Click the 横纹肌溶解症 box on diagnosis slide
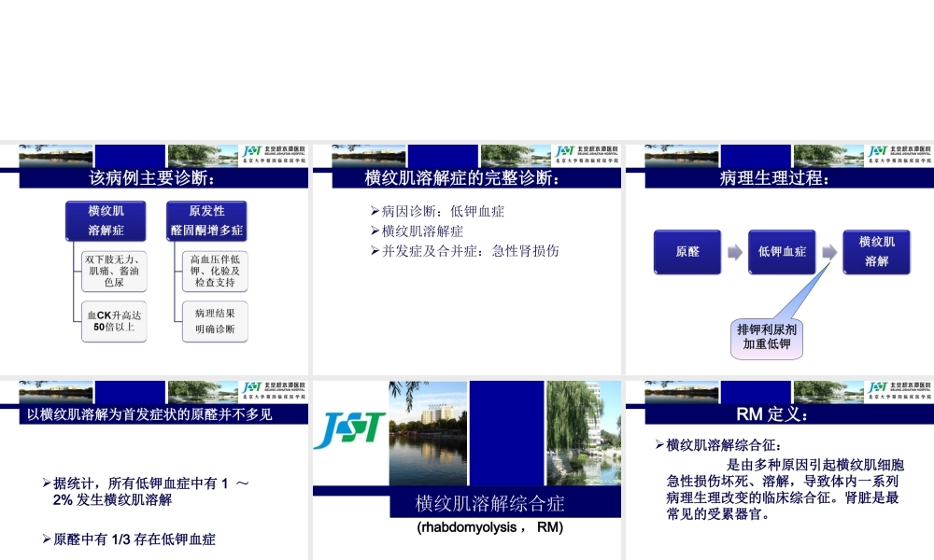This screenshot has height=560, width=934. coord(106,220)
